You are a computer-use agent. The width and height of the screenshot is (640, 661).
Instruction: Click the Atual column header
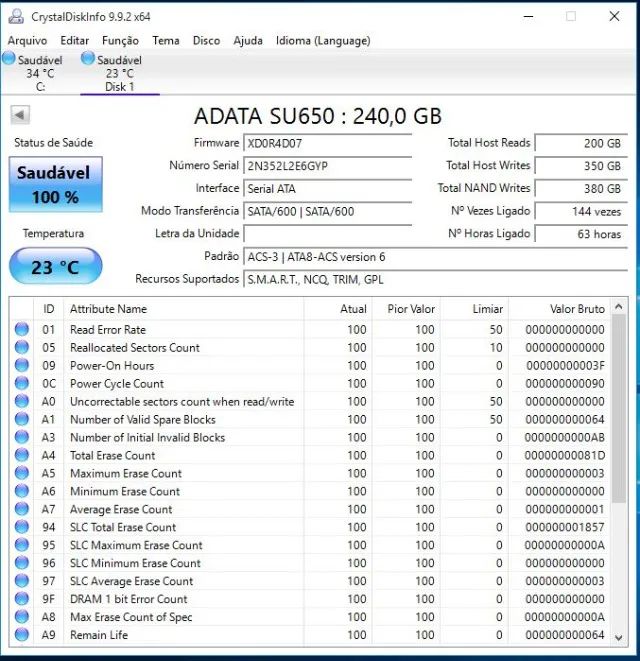click(x=338, y=309)
